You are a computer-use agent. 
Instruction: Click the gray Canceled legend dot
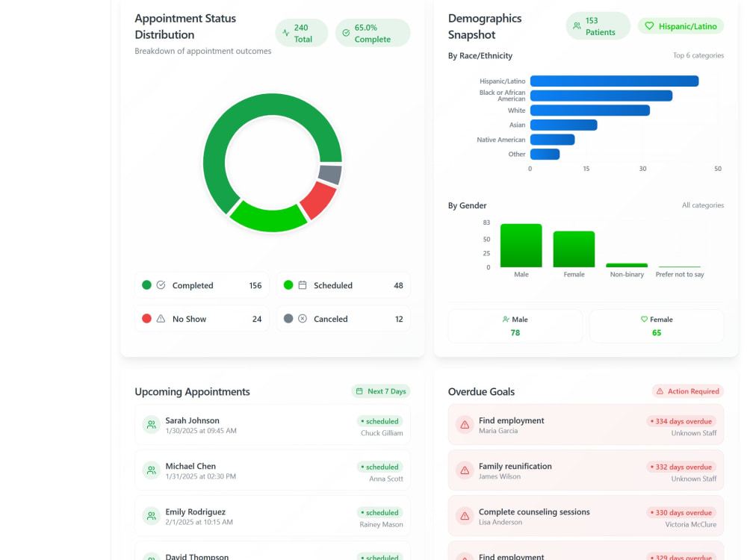288,319
